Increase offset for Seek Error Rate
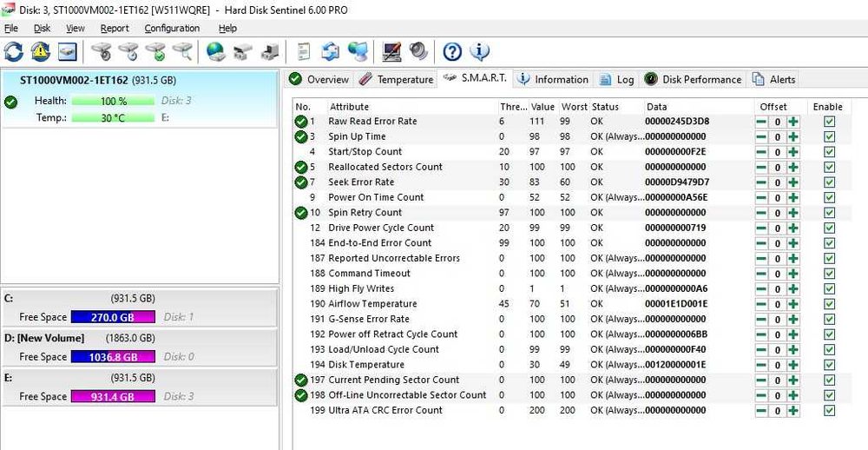The height and width of the screenshot is (450, 868). tap(794, 182)
